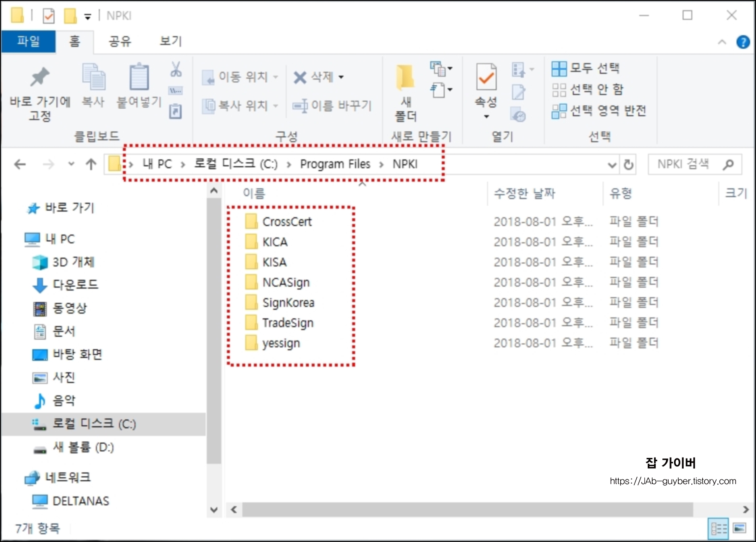Screen dimensions: 756x542
Task: Open the New item dropdown
Action: click(x=441, y=68)
